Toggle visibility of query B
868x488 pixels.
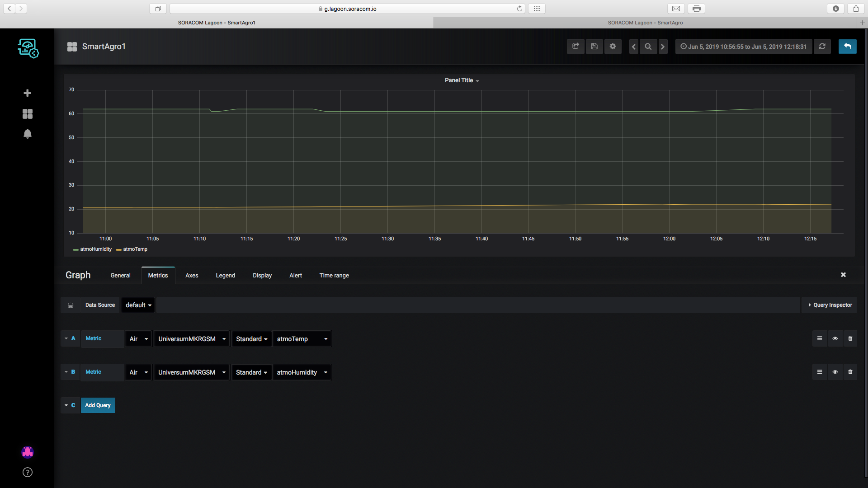(835, 372)
